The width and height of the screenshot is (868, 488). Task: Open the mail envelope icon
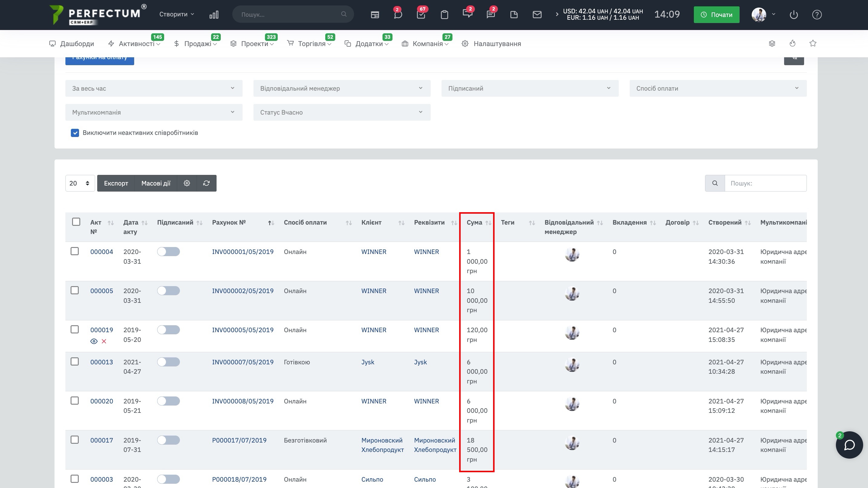[x=537, y=15]
